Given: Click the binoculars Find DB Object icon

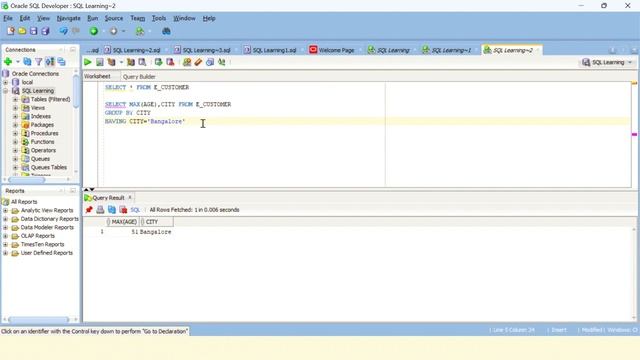Looking at the screenshot, I should [166, 31].
